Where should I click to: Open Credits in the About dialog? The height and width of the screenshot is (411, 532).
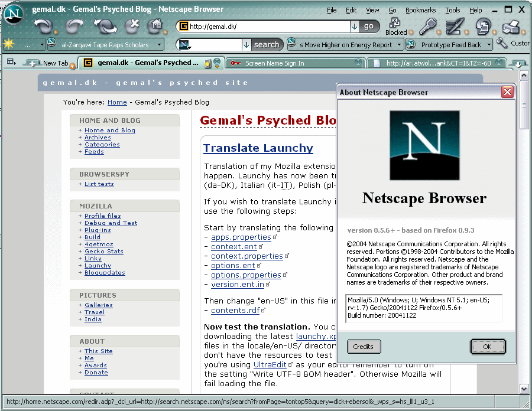364,347
